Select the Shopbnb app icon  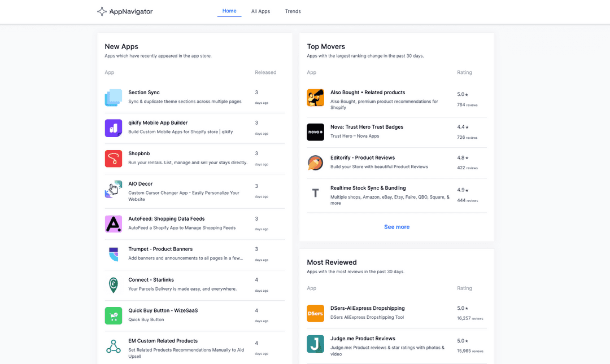point(113,159)
